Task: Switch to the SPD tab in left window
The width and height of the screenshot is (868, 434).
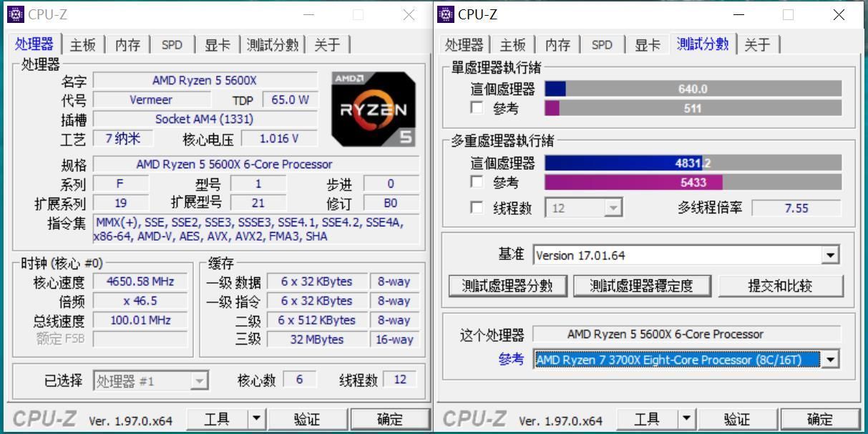Action: coord(172,44)
